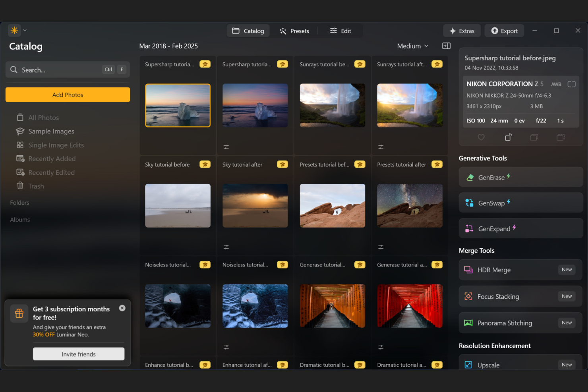This screenshot has height=392, width=588.
Task: Open the Luminar sun logo menu
Action: 14,30
